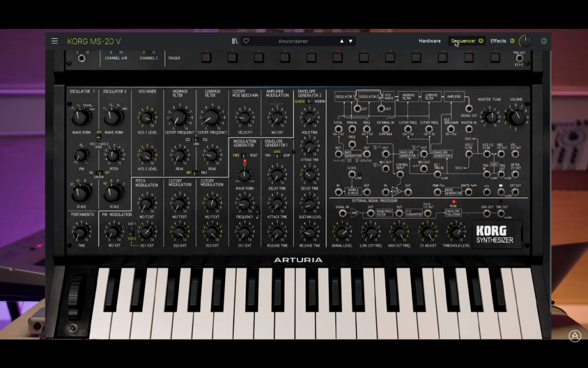Click the Oscillator 2 Pitch knob

[x=113, y=155]
